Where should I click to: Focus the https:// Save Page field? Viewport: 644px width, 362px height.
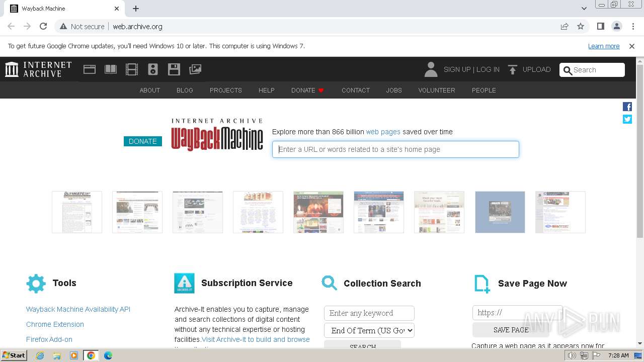coord(517,313)
